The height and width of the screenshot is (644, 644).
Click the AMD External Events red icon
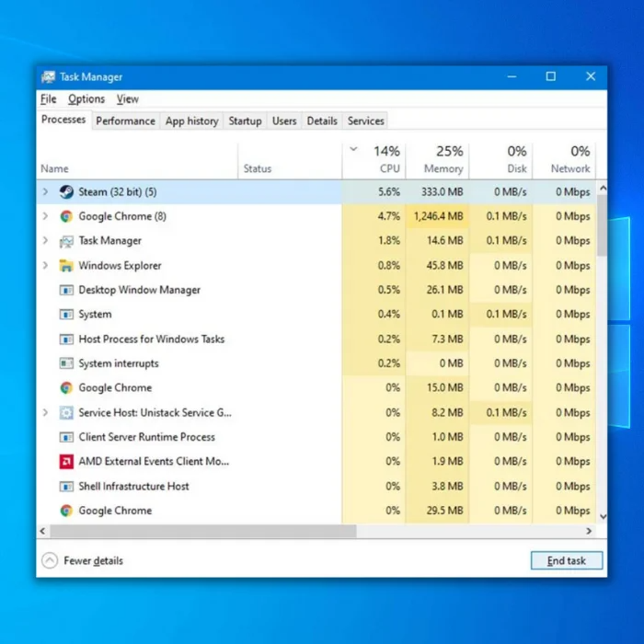click(66, 461)
